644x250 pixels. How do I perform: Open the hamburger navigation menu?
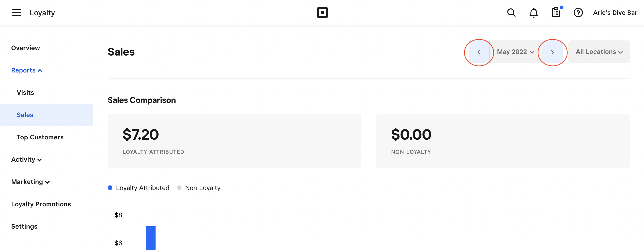pos(16,13)
